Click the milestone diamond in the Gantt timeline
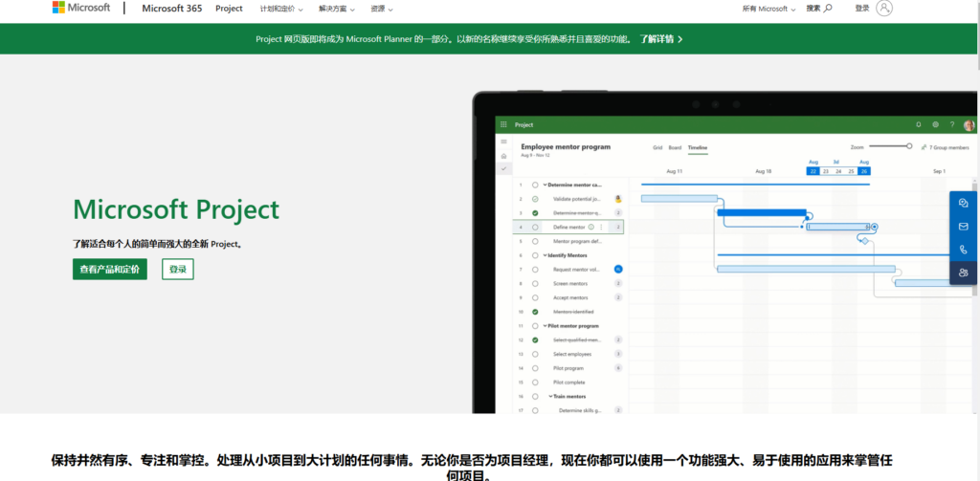 865,241
